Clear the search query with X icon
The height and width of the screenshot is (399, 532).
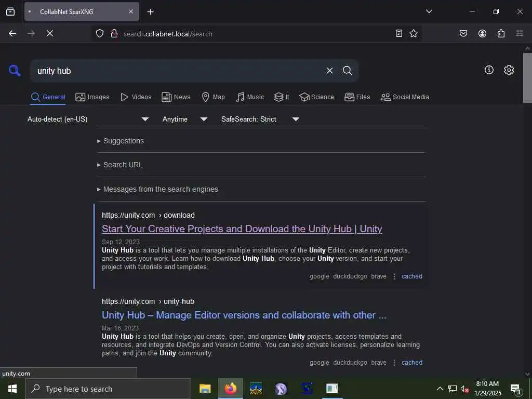(329, 71)
